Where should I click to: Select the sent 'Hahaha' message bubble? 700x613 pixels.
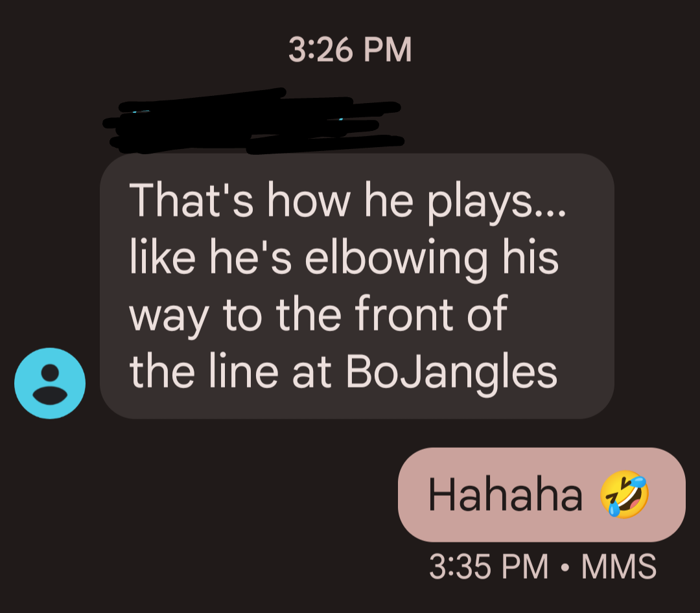coord(541,494)
